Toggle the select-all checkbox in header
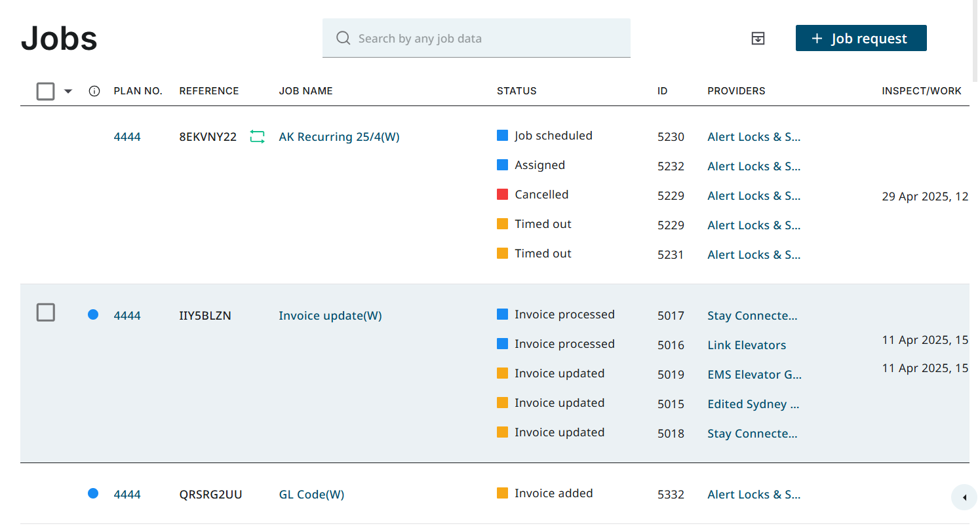The image size is (980, 528). (x=46, y=91)
